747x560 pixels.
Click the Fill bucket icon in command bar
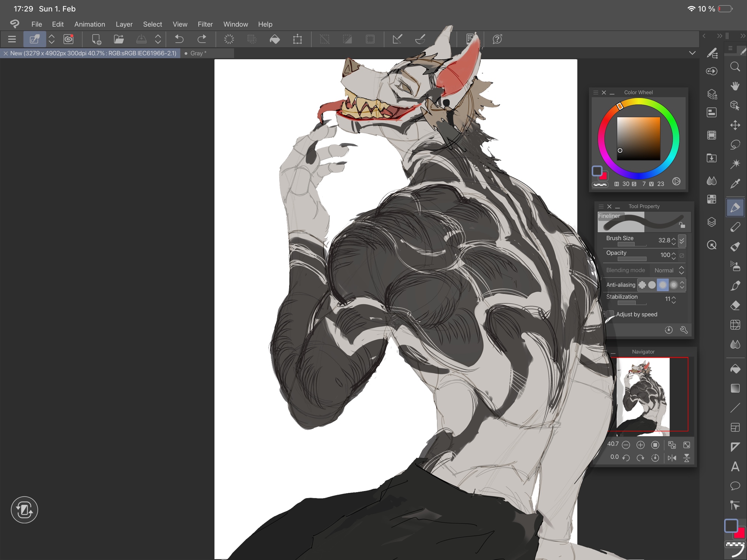tap(275, 39)
